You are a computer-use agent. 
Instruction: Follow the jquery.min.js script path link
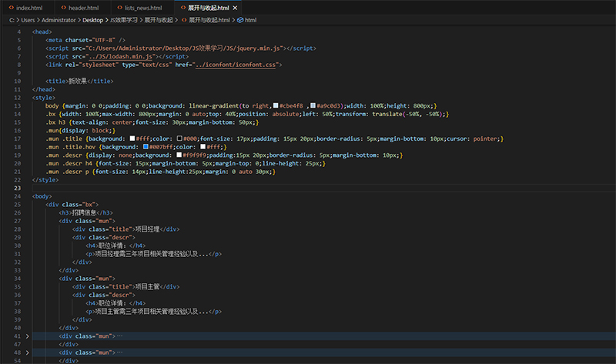pyautogui.click(x=185, y=48)
